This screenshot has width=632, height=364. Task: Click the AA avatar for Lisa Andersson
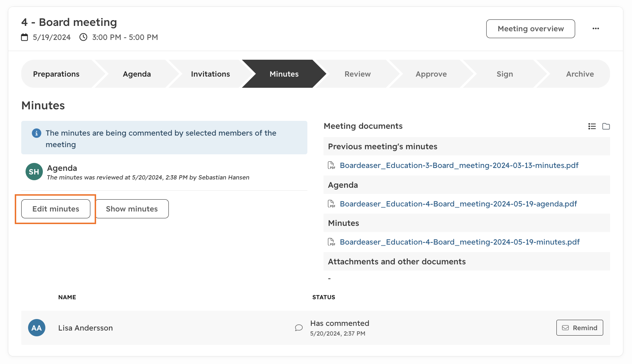click(x=37, y=328)
